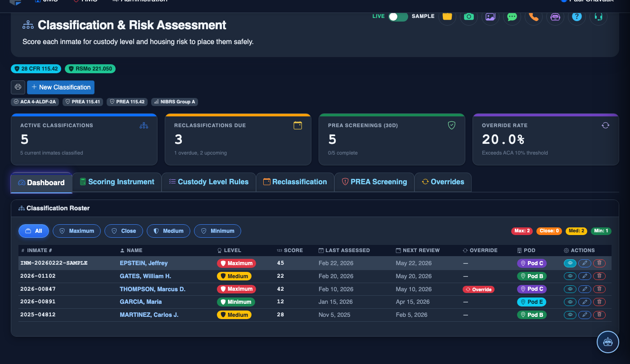Screen dimensions: 630x364
Task: Click the Override badge in Thompson's row
Action: click(x=478, y=289)
